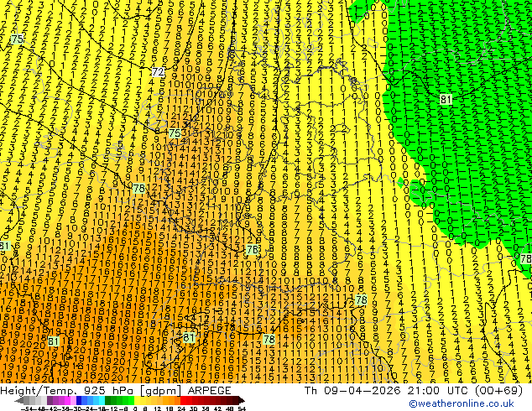Pick the dark blue legend swatch near -30
The height and width of the screenshot is (411, 532).
pos(79,400)
